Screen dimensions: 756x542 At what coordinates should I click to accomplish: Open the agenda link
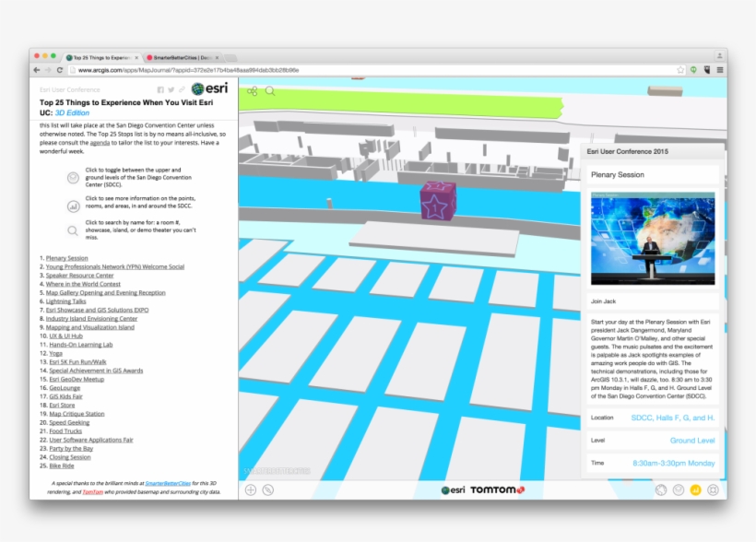(100, 143)
